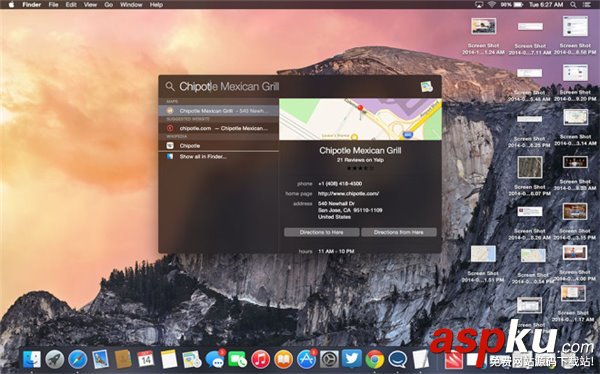Select Screen Shot file ending 8.58 PM

pyautogui.click(x=575, y=36)
